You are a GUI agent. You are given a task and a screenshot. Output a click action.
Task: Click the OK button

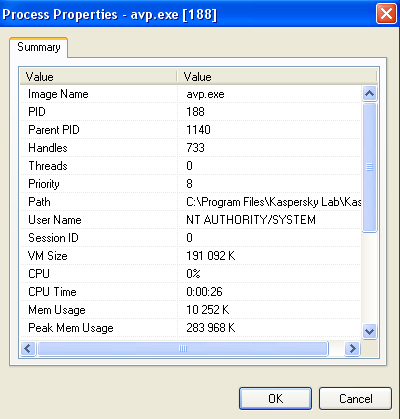coord(275,398)
